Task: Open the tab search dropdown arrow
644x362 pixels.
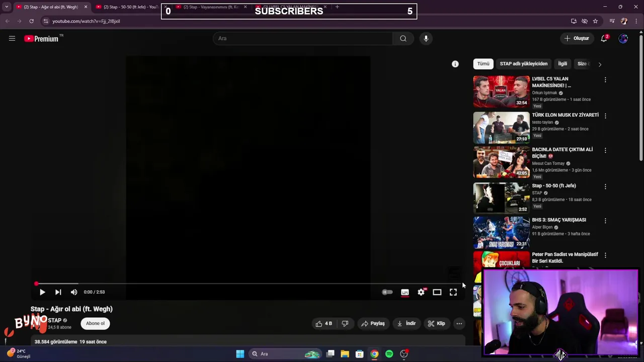Action: tap(7, 7)
